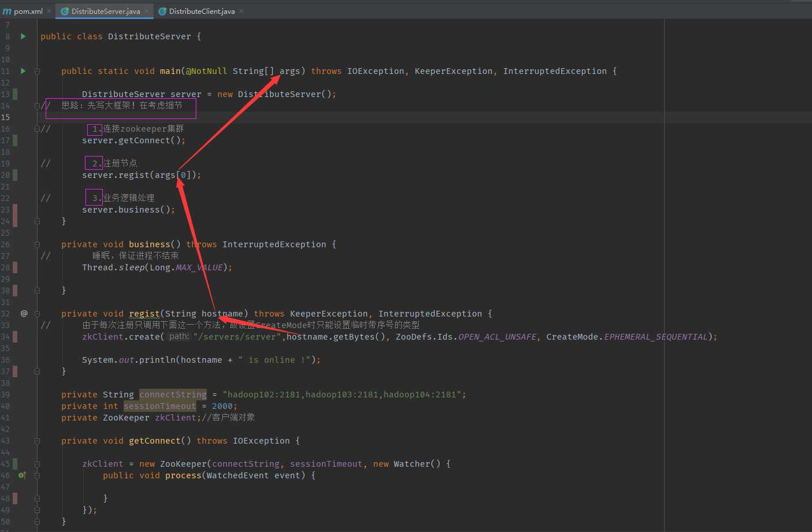
Task: Click the "/servers/server" string literal
Action: tap(237, 336)
